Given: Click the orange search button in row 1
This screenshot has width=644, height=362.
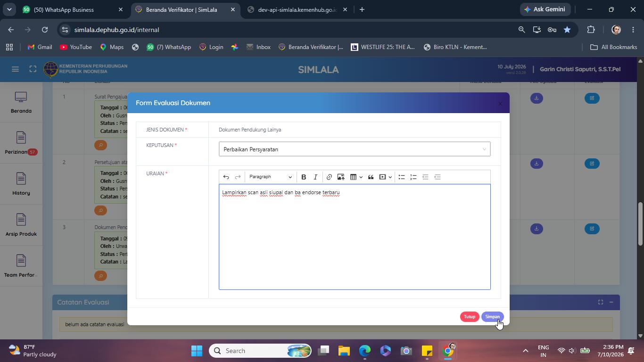Looking at the screenshot, I should pos(100,145).
